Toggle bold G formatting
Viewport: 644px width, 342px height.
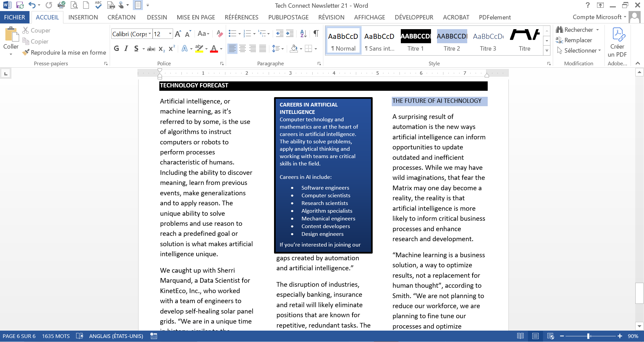tap(116, 49)
